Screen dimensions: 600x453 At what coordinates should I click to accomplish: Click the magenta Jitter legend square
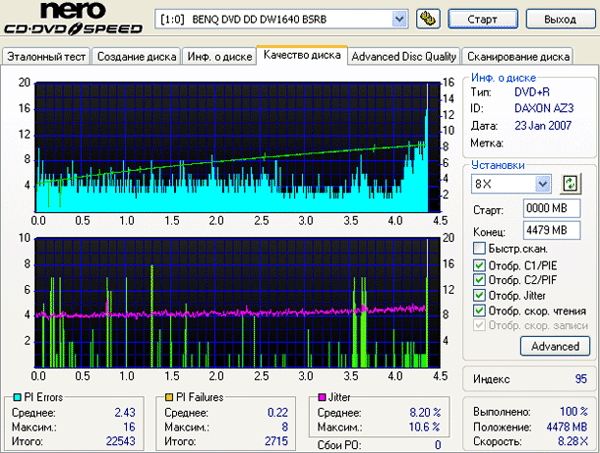point(322,397)
